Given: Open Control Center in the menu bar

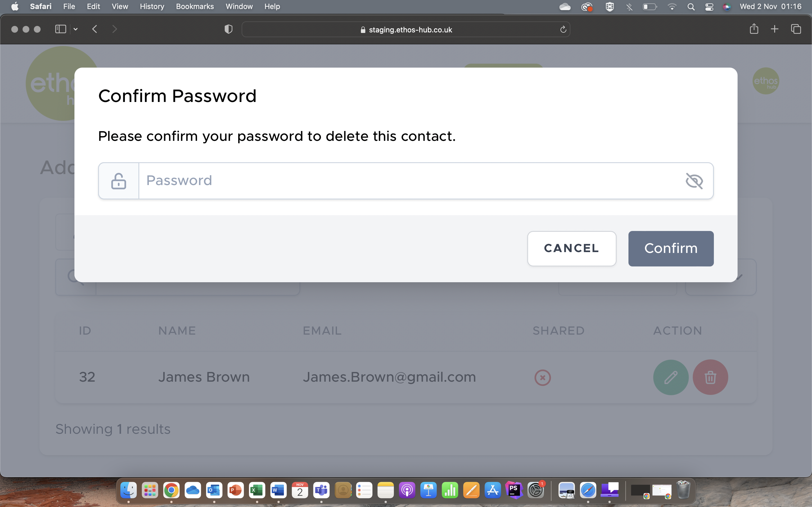Looking at the screenshot, I should [x=709, y=7].
